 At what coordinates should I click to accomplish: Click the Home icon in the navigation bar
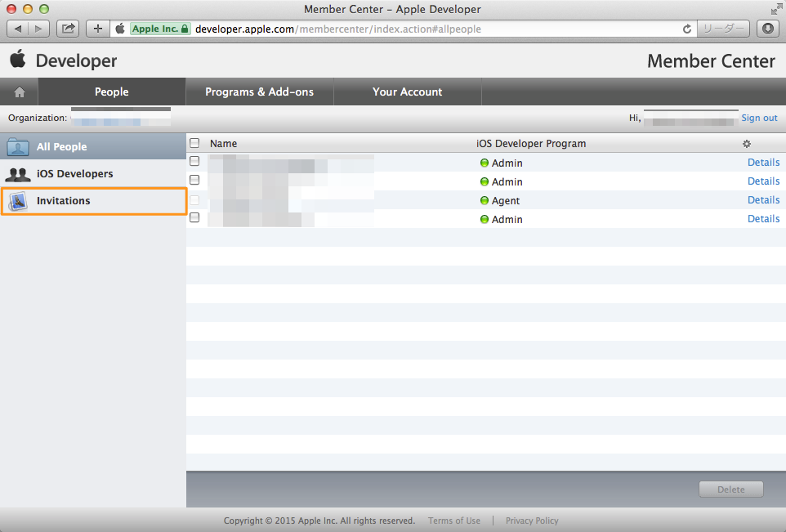point(18,92)
